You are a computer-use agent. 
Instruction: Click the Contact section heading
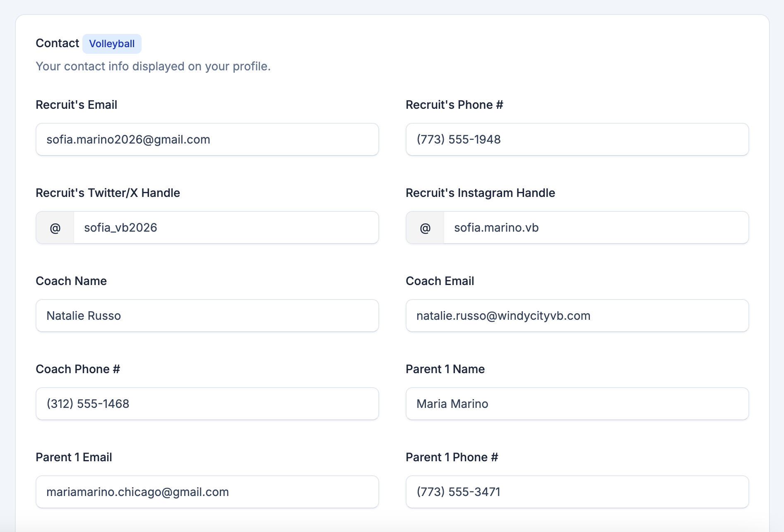pos(58,43)
